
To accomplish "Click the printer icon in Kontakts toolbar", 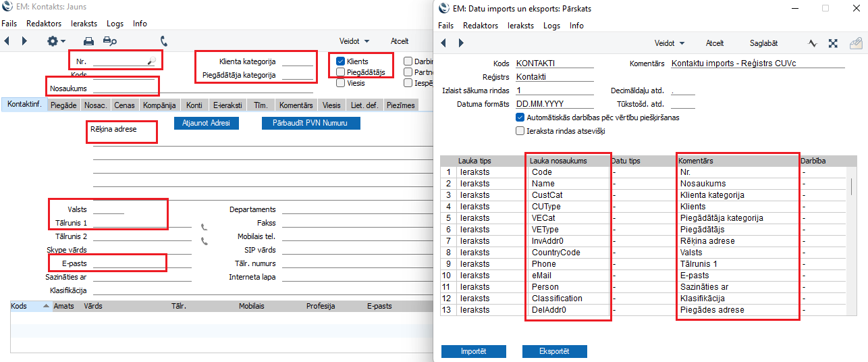I will click(88, 41).
